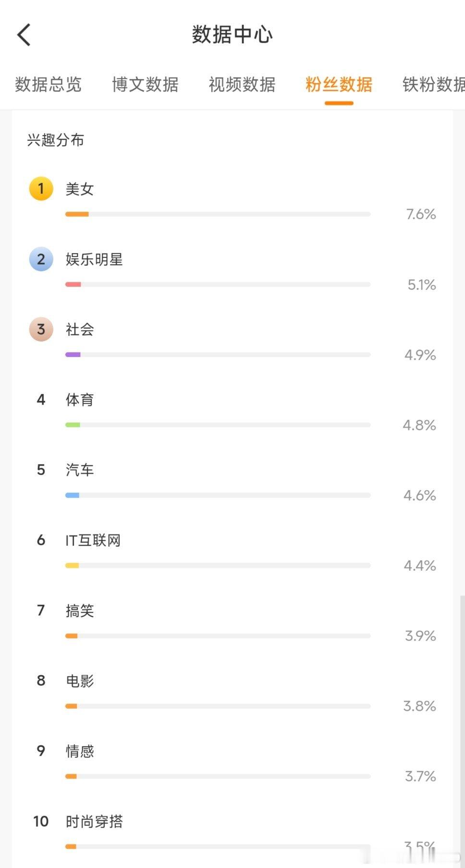This screenshot has width=465, height=868.
Task: Tap the 电影 interest label
Action: [80, 681]
